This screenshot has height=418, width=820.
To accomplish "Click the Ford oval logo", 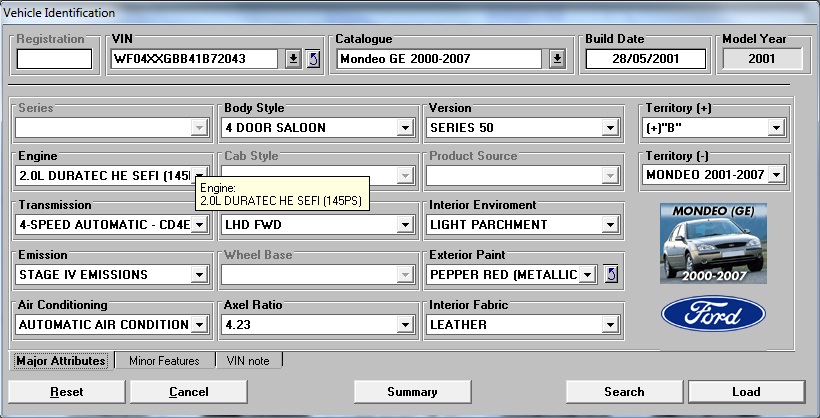I will pyautogui.click(x=706, y=314).
